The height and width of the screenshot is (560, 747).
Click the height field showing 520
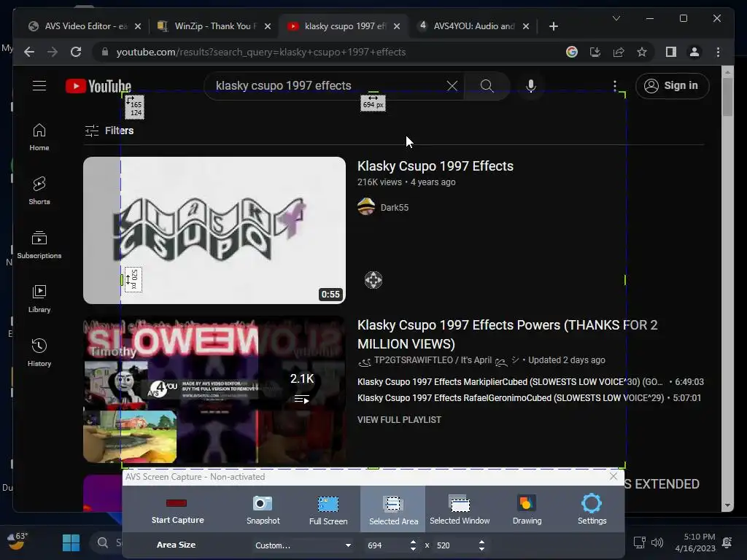455,545
